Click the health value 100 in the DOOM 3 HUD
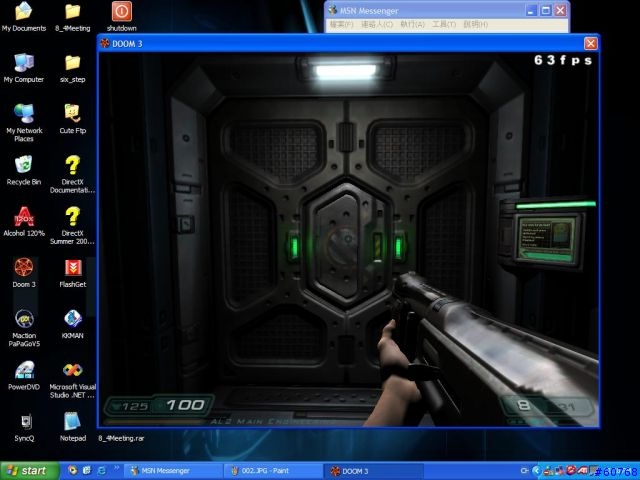The height and width of the screenshot is (480, 640). tap(185, 405)
